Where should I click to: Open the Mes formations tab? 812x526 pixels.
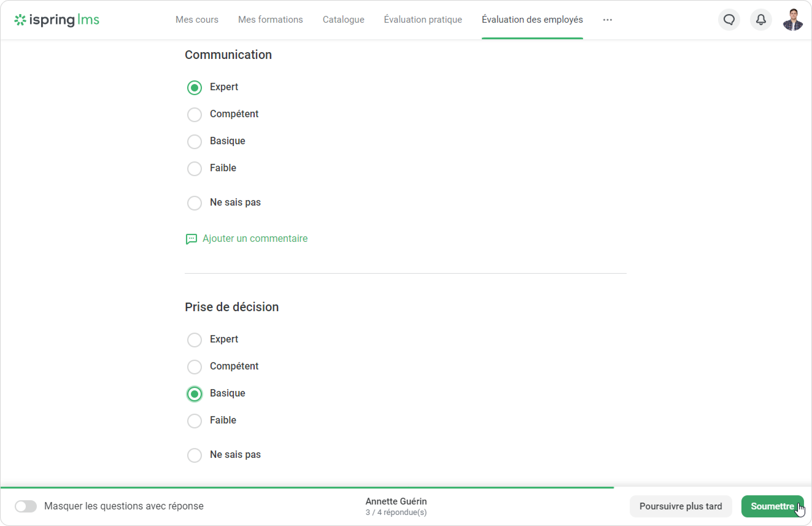(x=270, y=20)
